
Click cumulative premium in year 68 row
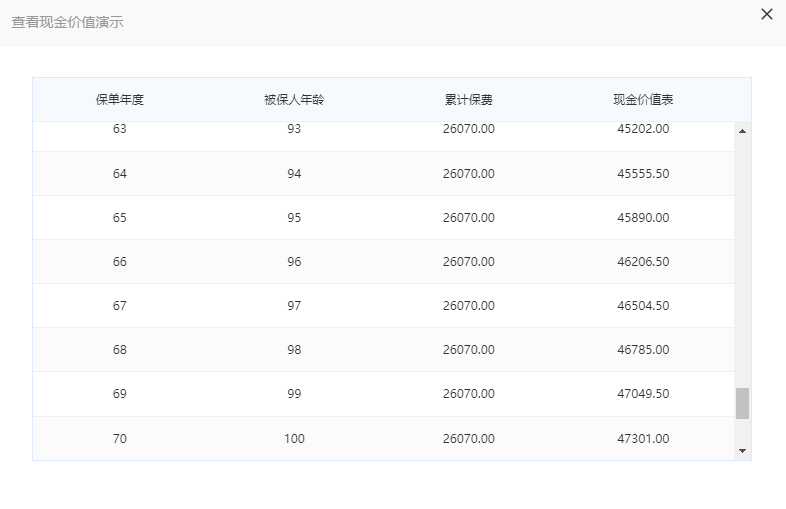click(x=469, y=350)
